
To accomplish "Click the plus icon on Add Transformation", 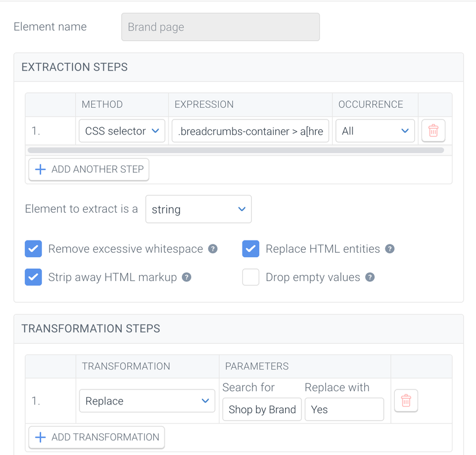I will click(39, 437).
